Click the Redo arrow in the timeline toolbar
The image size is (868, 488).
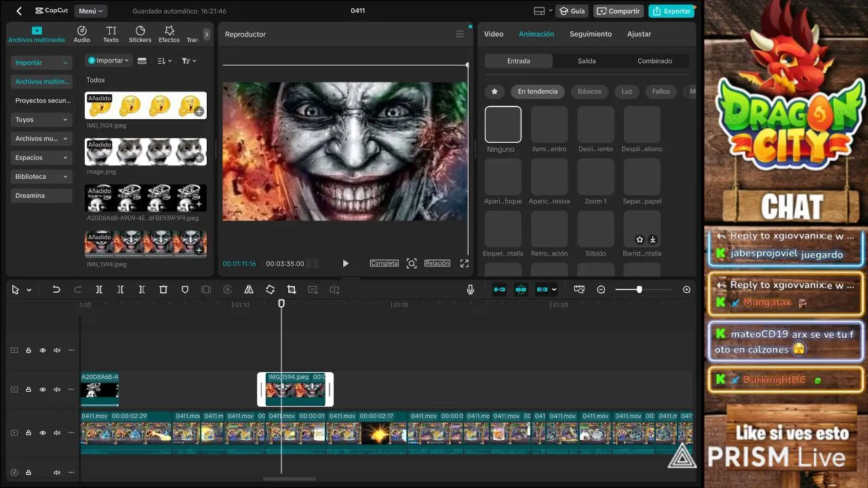[77, 289]
